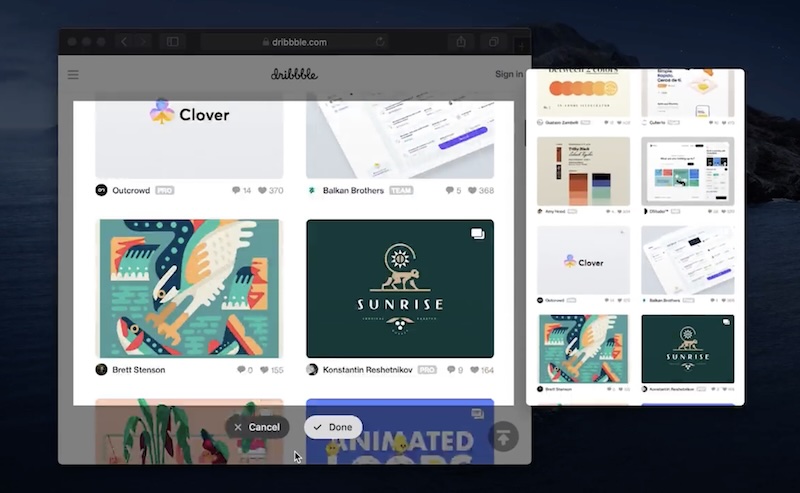
Task: Like the Brett Stenson shot with 155 likes
Action: click(x=264, y=370)
